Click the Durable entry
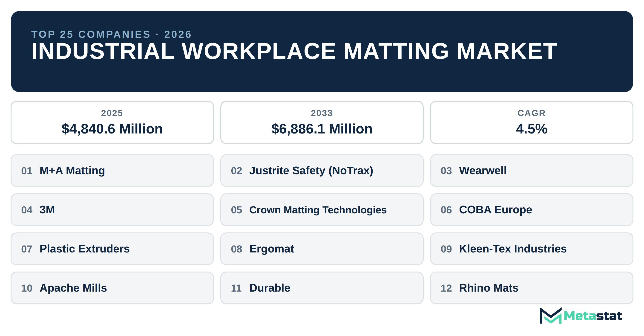This screenshot has width=644, height=336. tap(322, 288)
